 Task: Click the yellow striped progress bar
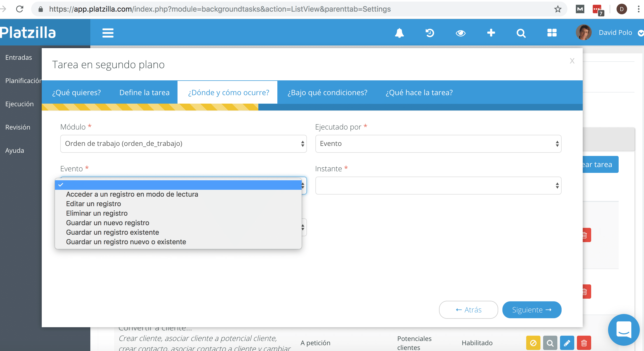tap(150, 107)
